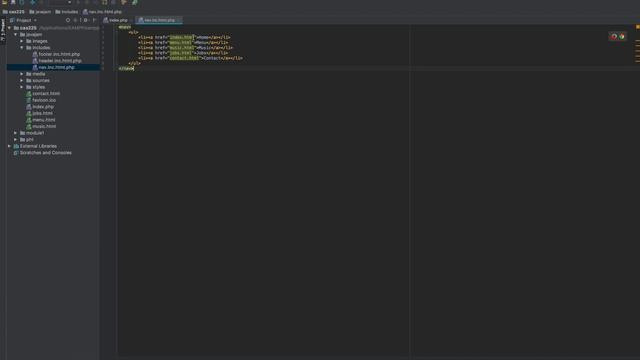This screenshot has height=360, width=640.
Task: Select index.php in the project tree
Action: [x=40, y=107]
